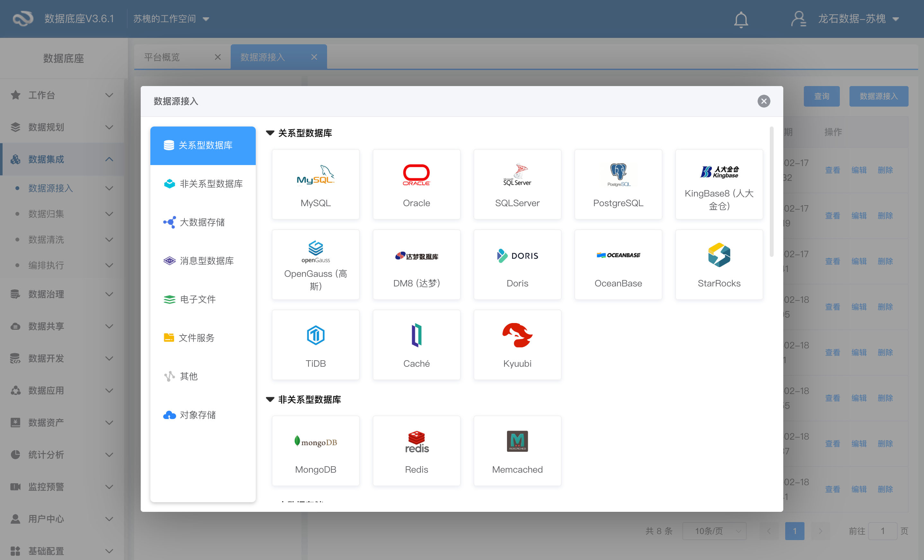Close the 数据源接入 dialog
Screen dimensions: 924x560
click(x=763, y=101)
